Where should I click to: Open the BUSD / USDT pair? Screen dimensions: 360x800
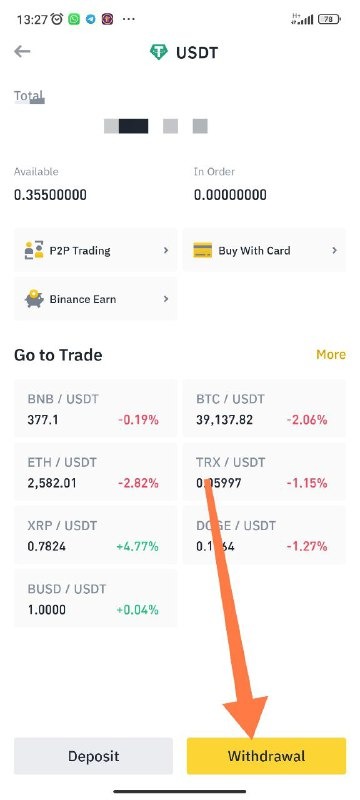coord(95,598)
